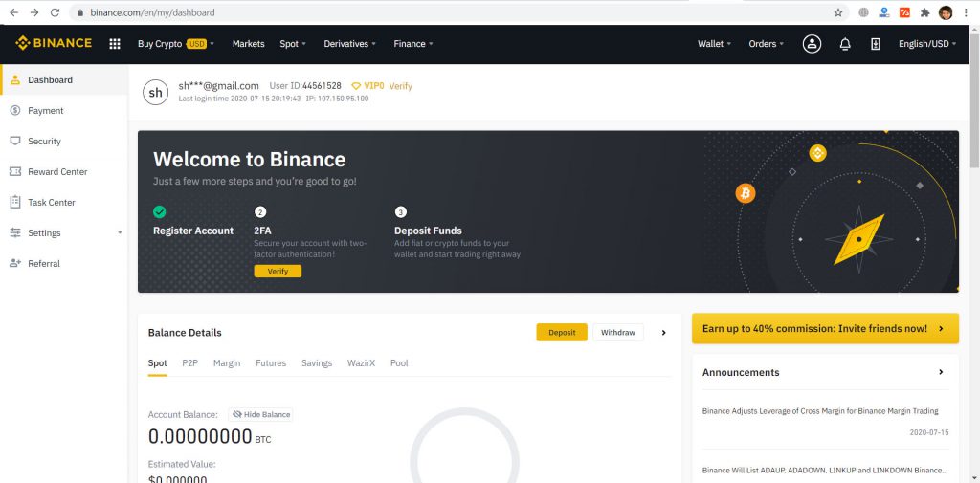
Task: Click the 0.00000000 BTC balance value
Action: pos(210,437)
